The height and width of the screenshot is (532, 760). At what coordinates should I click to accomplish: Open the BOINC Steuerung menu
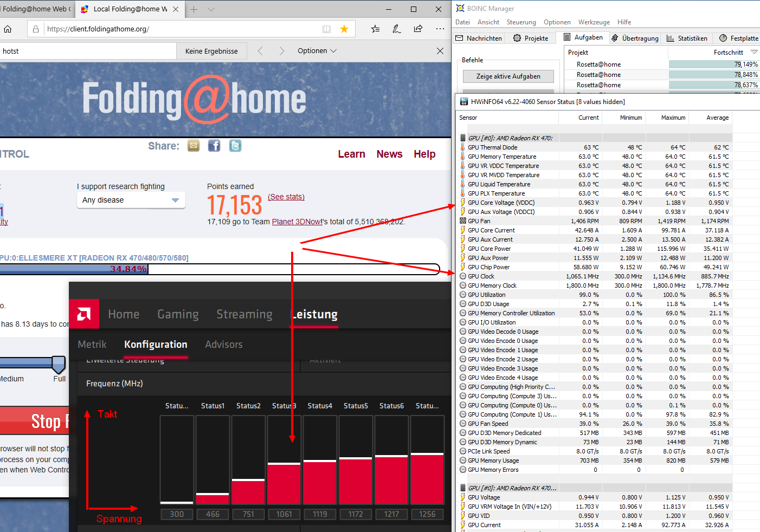(521, 22)
